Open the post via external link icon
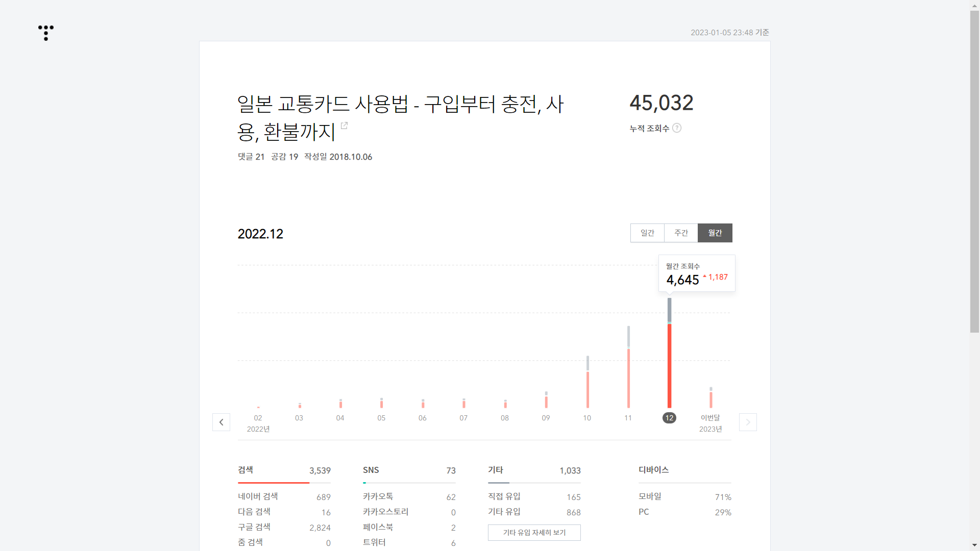The width and height of the screenshot is (980, 551). click(344, 126)
